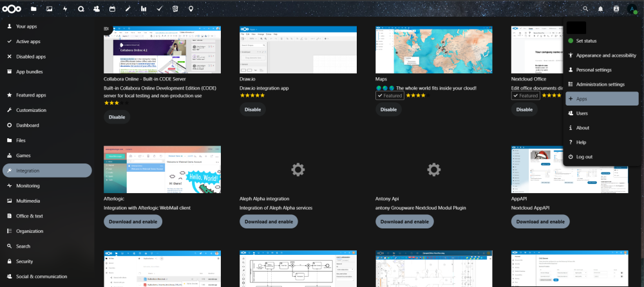Open the Organization category
644x287 pixels.
coord(47,231)
